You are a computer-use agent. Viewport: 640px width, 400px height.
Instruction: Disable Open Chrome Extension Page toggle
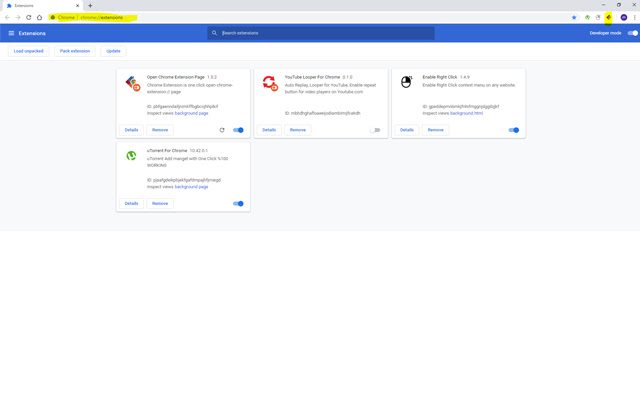(238, 130)
